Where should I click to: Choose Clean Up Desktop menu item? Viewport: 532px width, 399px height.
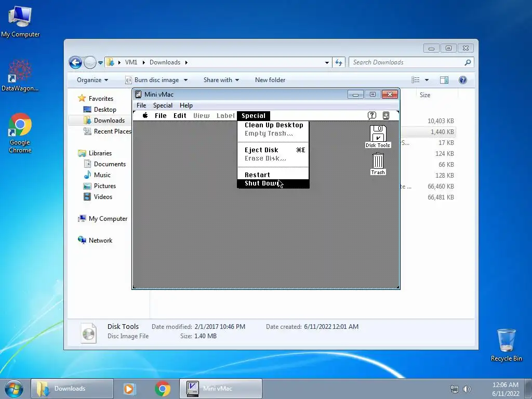tap(273, 125)
